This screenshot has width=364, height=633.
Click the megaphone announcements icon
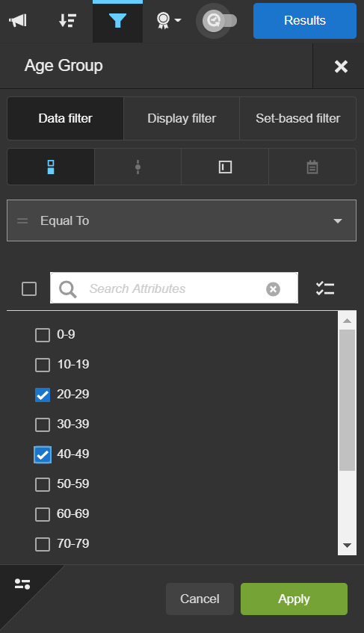coord(18,21)
